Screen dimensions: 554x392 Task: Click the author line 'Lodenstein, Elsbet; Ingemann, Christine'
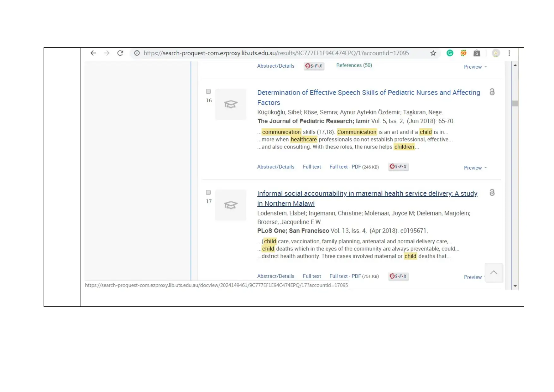click(310, 213)
